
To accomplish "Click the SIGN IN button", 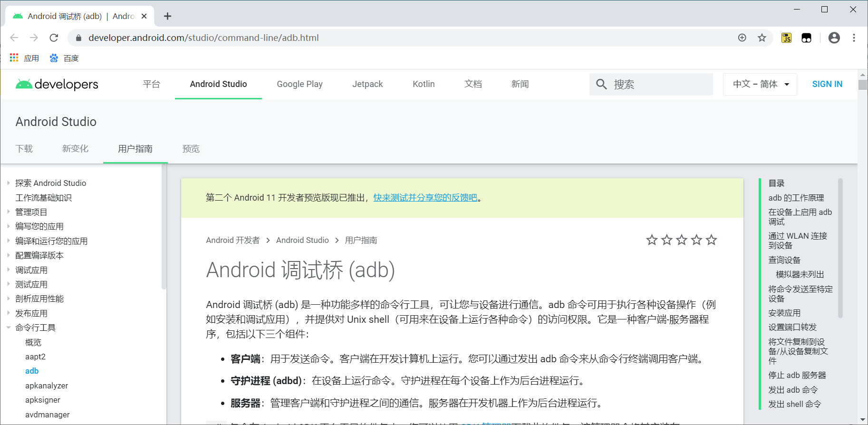I will [x=827, y=84].
